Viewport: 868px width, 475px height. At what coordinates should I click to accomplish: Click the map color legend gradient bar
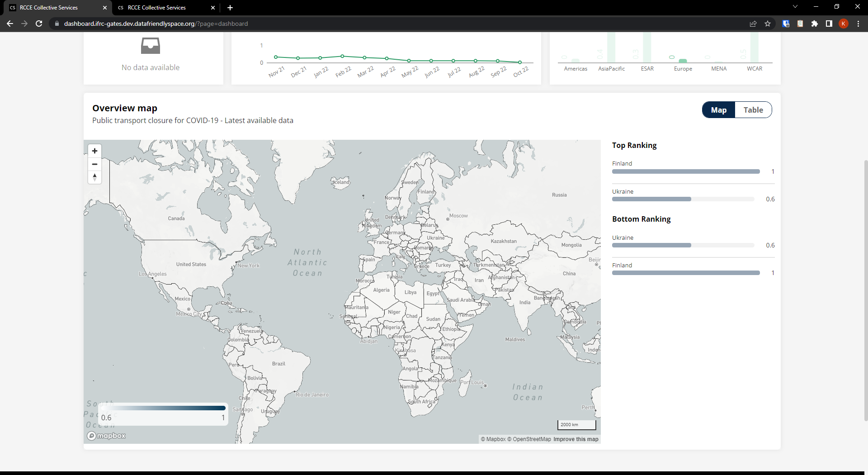click(x=163, y=408)
